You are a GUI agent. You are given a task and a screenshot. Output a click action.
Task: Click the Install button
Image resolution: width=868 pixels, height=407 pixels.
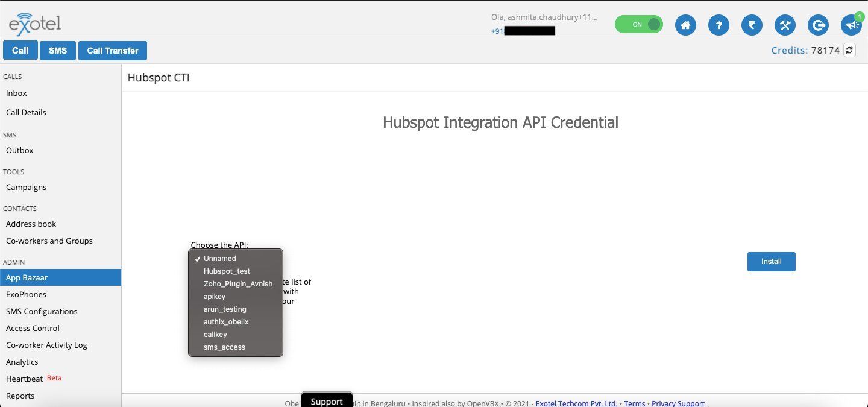point(771,262)
